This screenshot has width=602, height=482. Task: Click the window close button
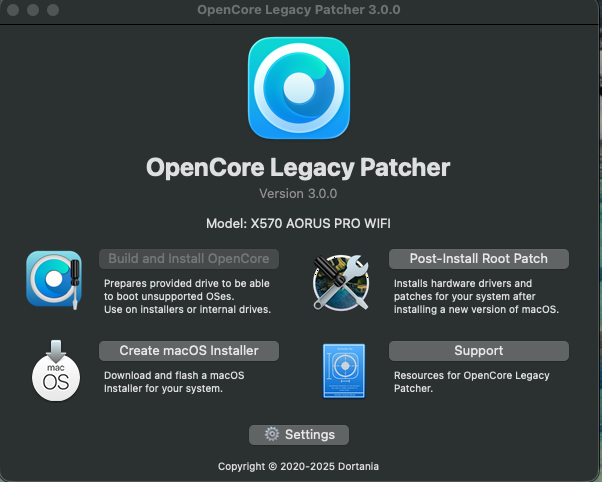pos(13,10)
